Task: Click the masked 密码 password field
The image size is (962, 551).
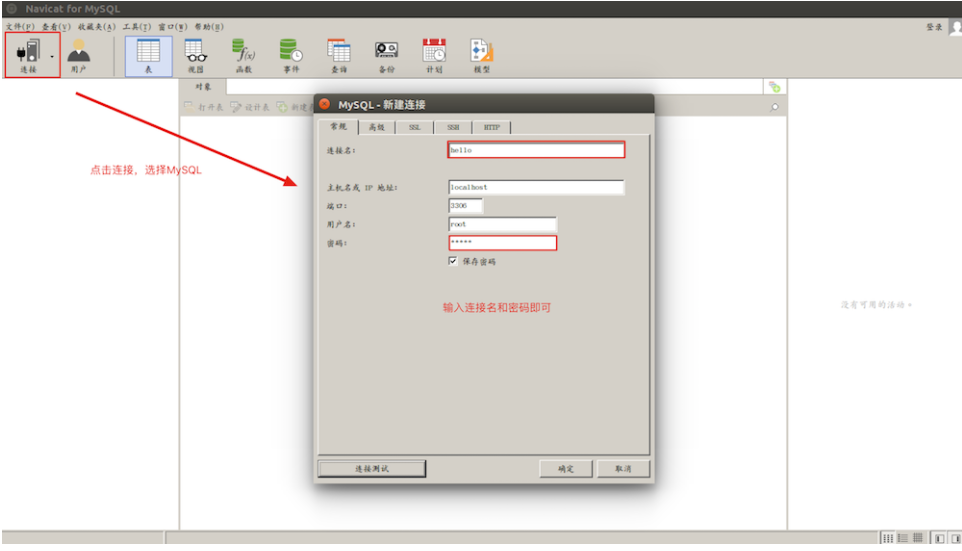Action: (502, 243)
